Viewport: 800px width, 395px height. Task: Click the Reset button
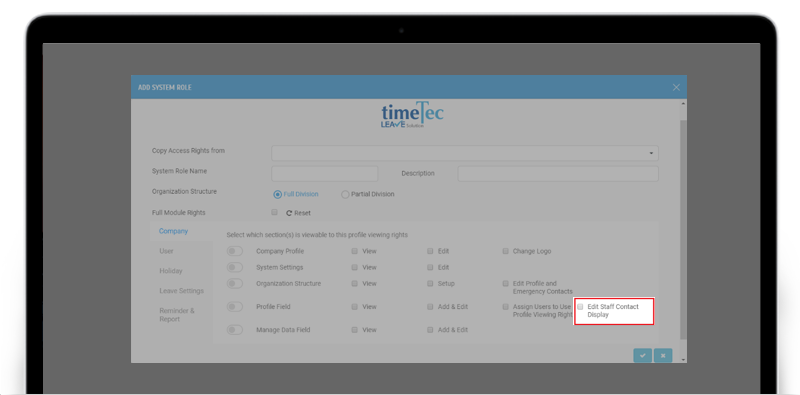click(298, 213)
